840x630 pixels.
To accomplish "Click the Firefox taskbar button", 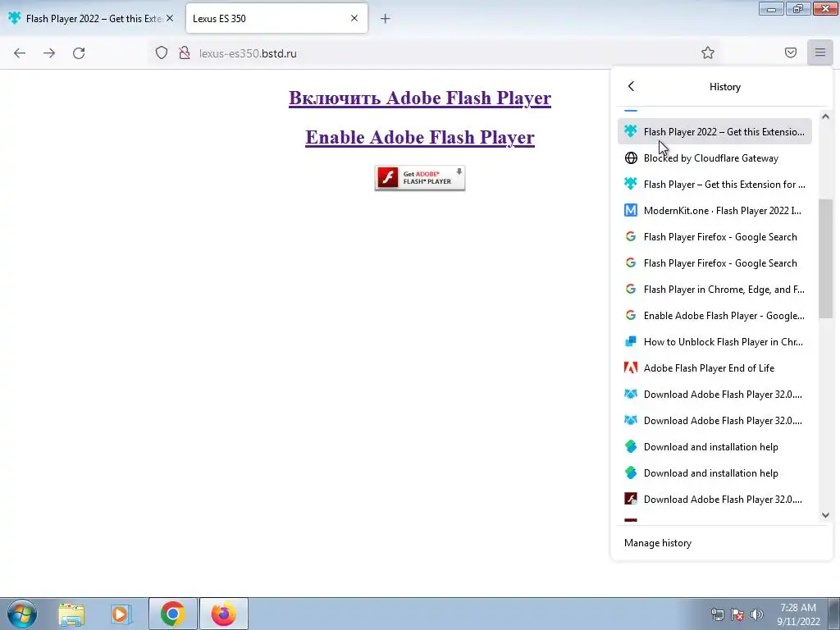I will [x=223, y=614].
